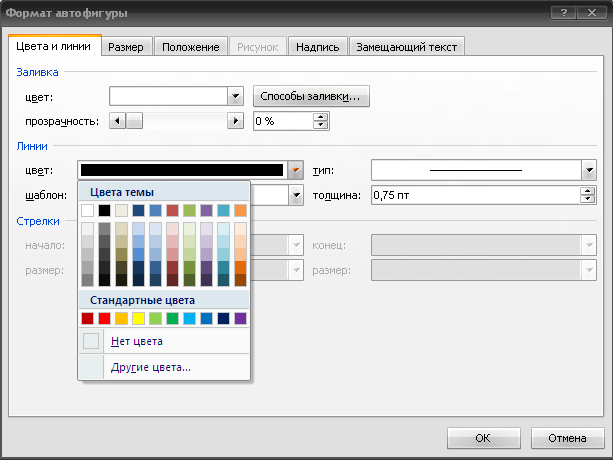Screen dimensions: 613x460
Task: Choose the purple standard color
Action: pos(240,319)
